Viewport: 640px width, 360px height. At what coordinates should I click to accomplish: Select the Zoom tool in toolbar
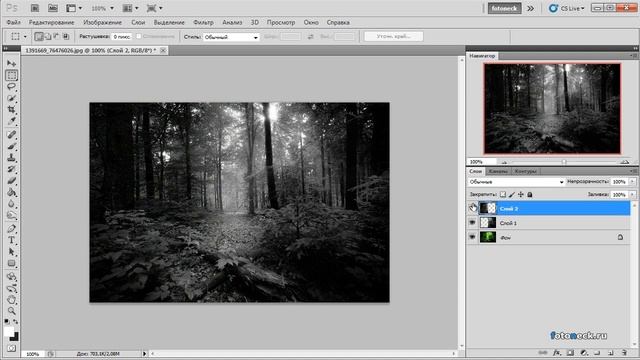11,311
